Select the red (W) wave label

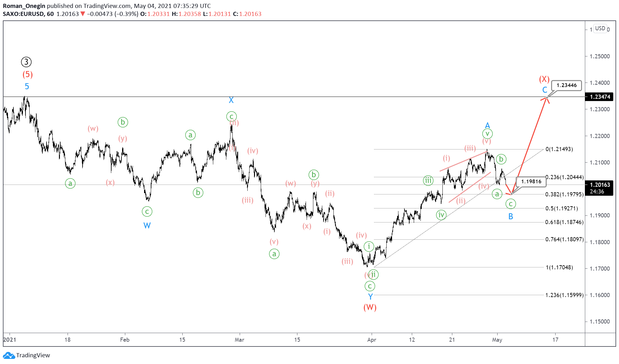(370, 307)
